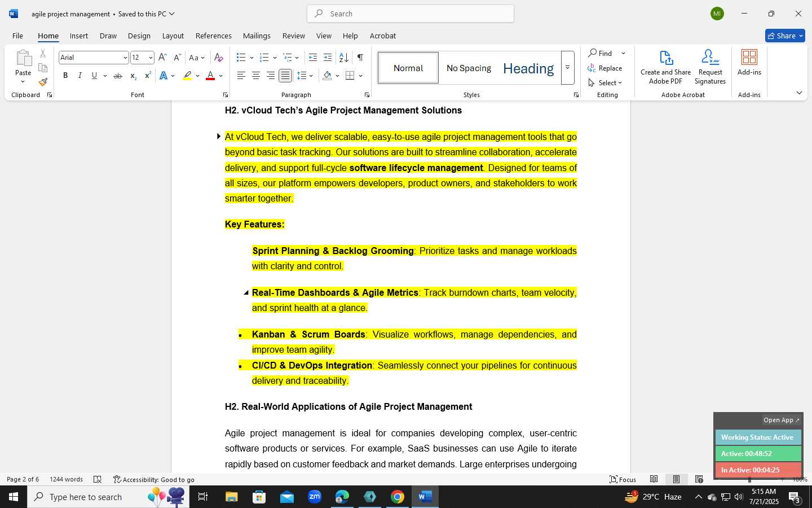The image size is (812, 508).
Task: Toggle justify alignment
Action: pos(285,76)
